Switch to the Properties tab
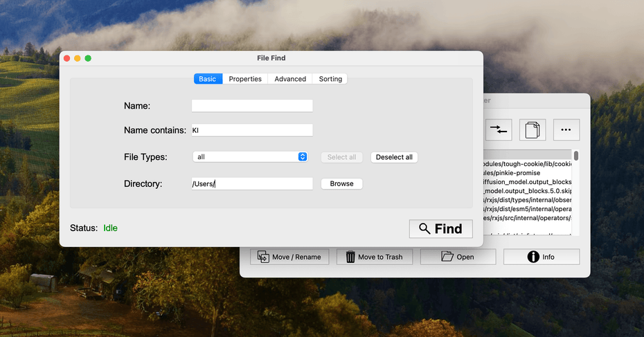The image size is (644, 337). 245,79
